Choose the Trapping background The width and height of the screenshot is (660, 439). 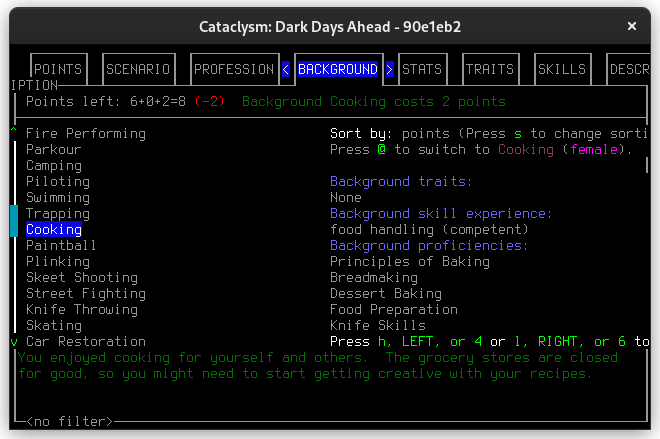click(58, 214)
